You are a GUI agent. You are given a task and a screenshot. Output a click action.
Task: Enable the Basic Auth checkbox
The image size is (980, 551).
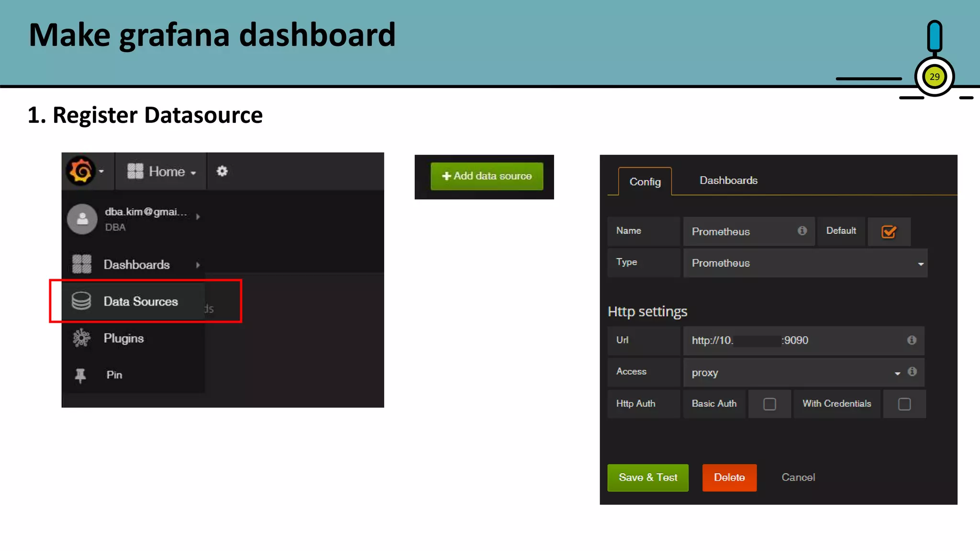tap(769, 404)
